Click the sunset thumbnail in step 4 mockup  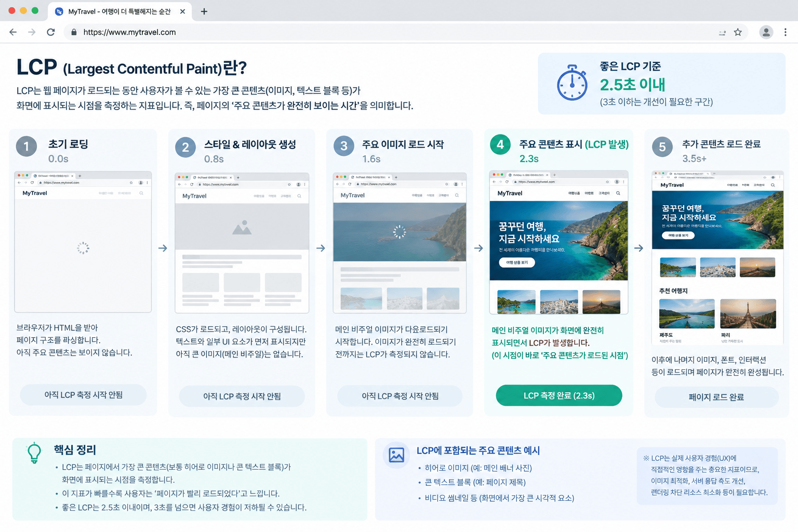point(602,302)
